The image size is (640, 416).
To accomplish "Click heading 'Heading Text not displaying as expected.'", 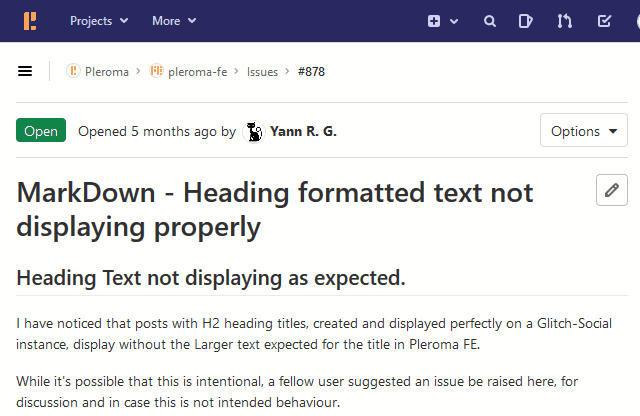I will click(x=211, y=278).
